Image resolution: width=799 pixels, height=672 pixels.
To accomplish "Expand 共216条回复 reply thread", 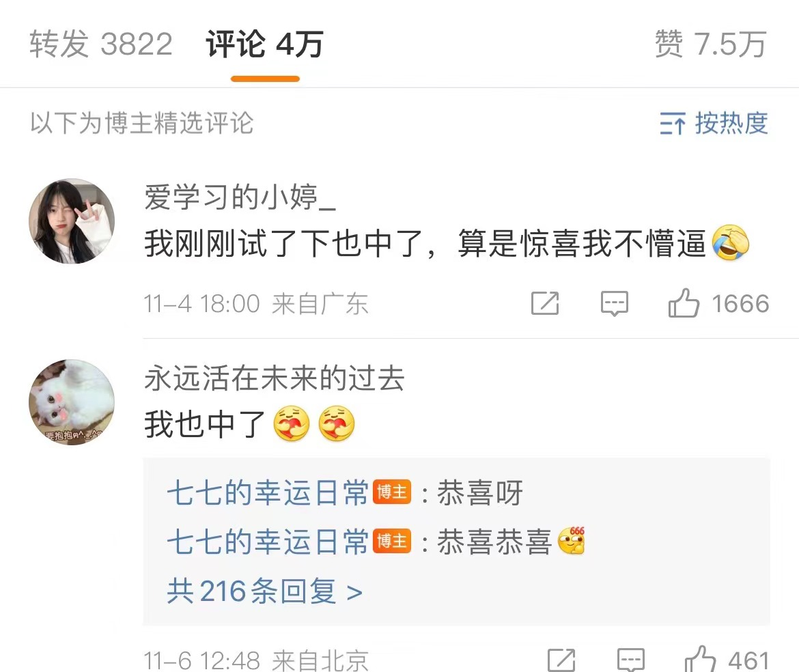I will (264, 591).
